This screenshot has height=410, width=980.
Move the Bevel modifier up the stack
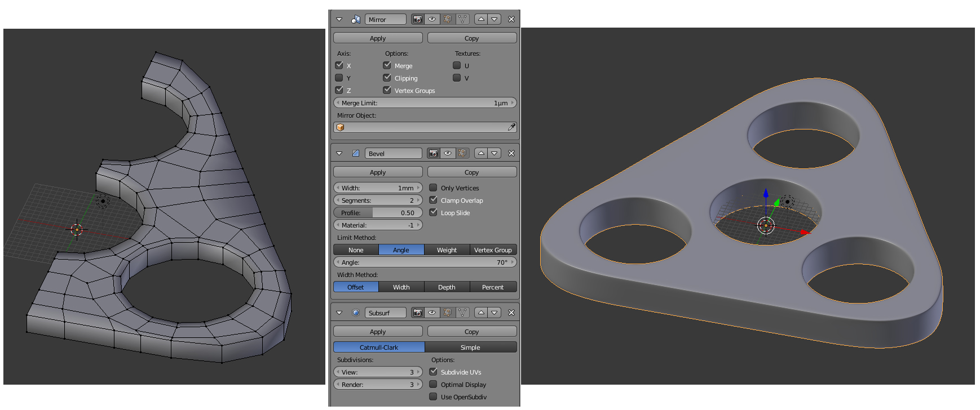point(481,153)
